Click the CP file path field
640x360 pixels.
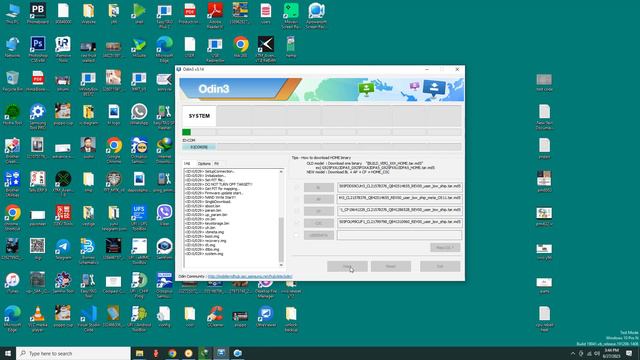399,211
